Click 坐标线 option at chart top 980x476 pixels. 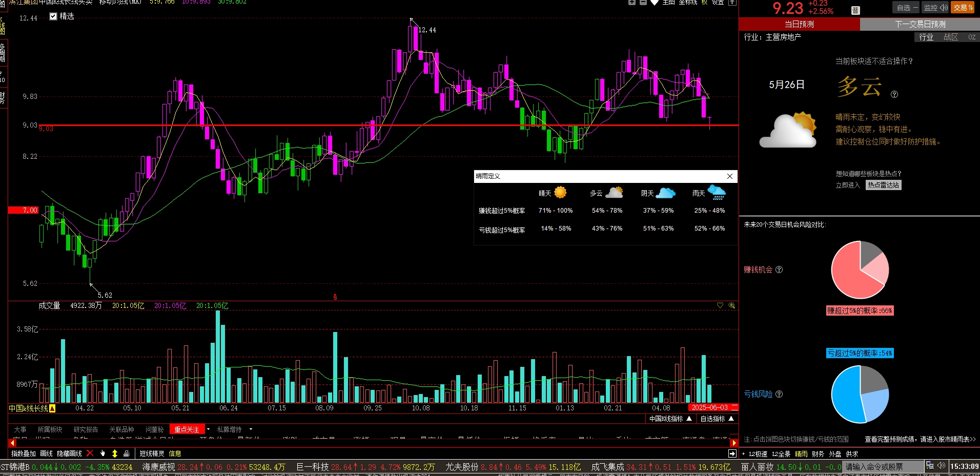coord(688,3)
